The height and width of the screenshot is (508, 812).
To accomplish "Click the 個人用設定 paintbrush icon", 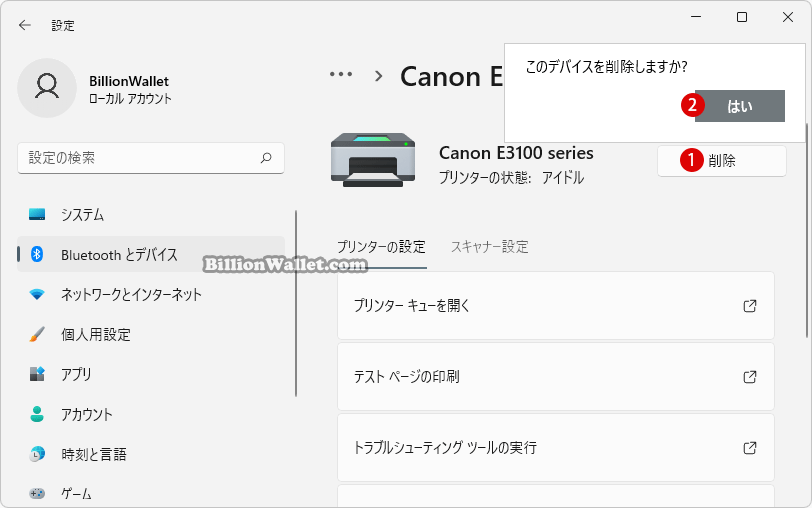I will (37, 334).
